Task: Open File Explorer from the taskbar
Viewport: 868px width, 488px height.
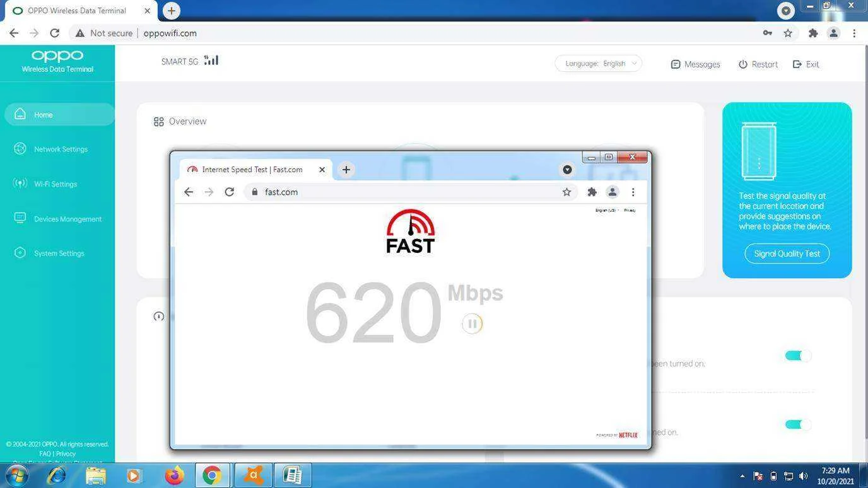Action: point(95,475)
